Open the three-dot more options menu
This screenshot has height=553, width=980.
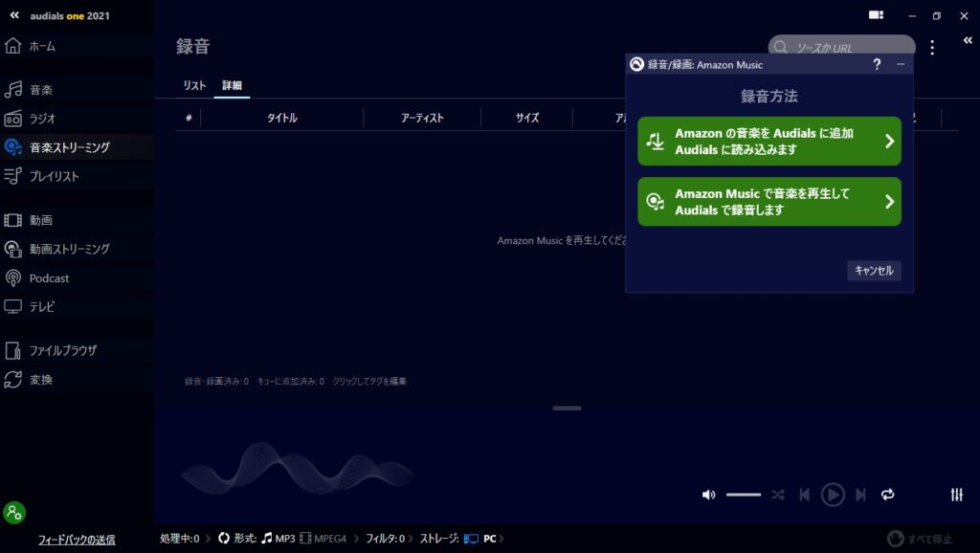tap(932, 47)
